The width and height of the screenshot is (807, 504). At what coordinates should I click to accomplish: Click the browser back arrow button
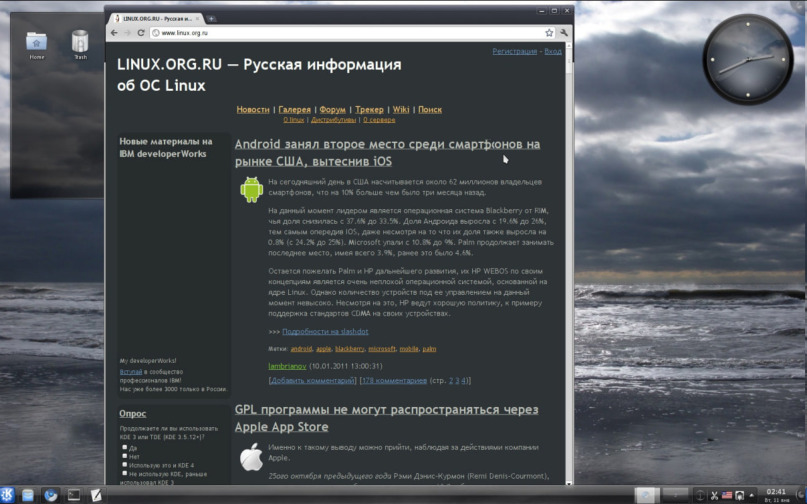pos(113,33)
